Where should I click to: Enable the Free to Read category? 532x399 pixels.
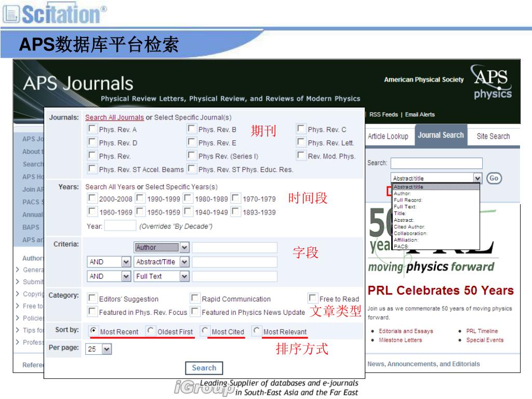click(x=312, y=298)
